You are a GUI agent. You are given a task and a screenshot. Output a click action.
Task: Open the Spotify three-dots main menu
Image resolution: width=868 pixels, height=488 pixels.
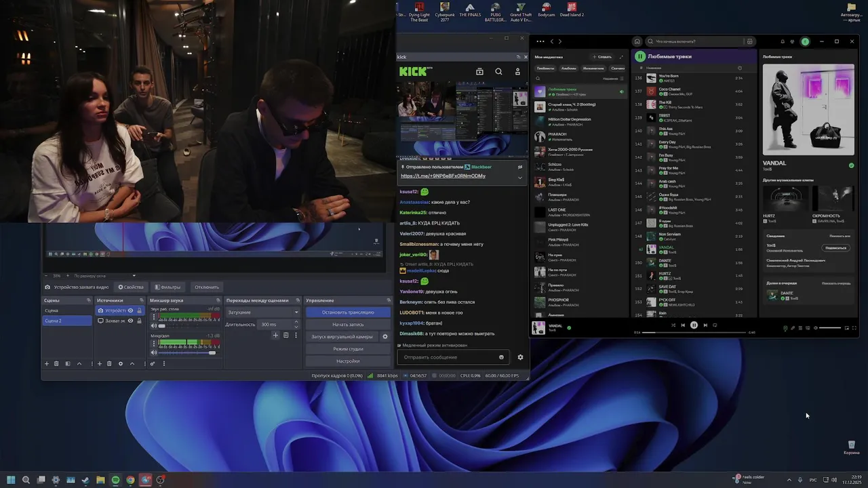click(x=540, y=41)
